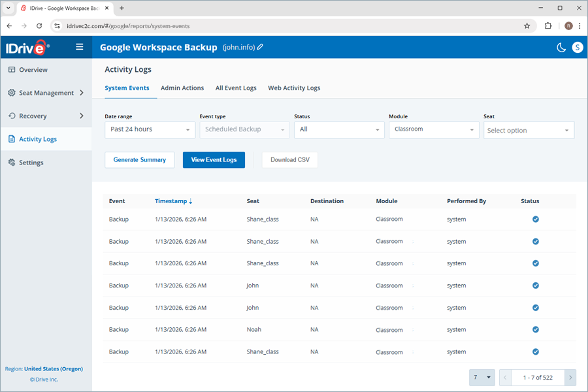Click the IDrive logo
Image resolution: width=588 pixels, height=392 pixels.
pyautogui.click(x=27, y=46)
